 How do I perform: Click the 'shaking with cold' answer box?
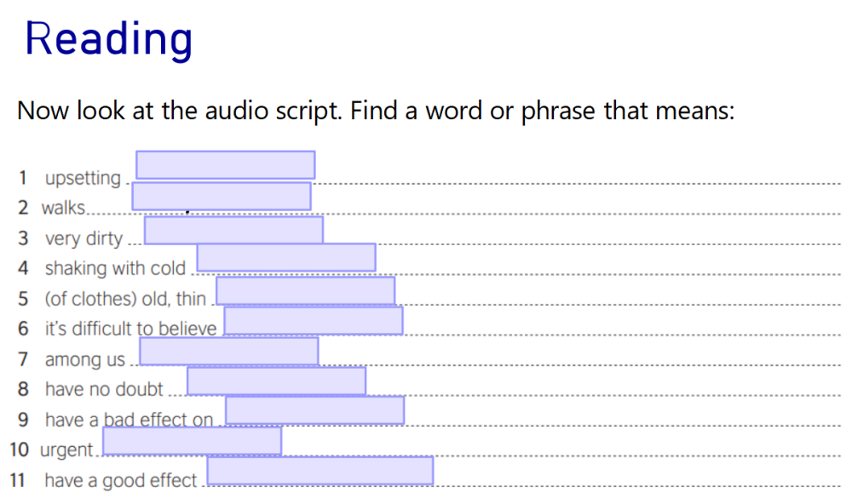285,257
